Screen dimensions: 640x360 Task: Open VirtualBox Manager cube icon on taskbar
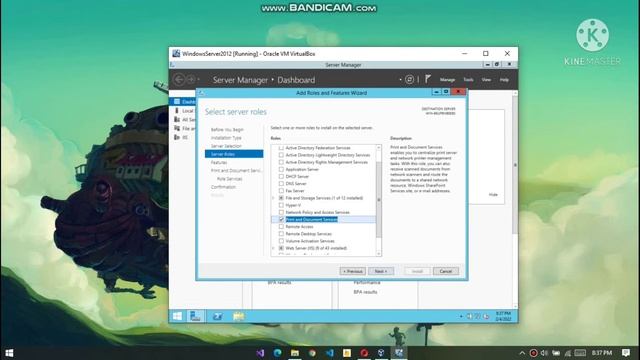[x=381, y=353]
